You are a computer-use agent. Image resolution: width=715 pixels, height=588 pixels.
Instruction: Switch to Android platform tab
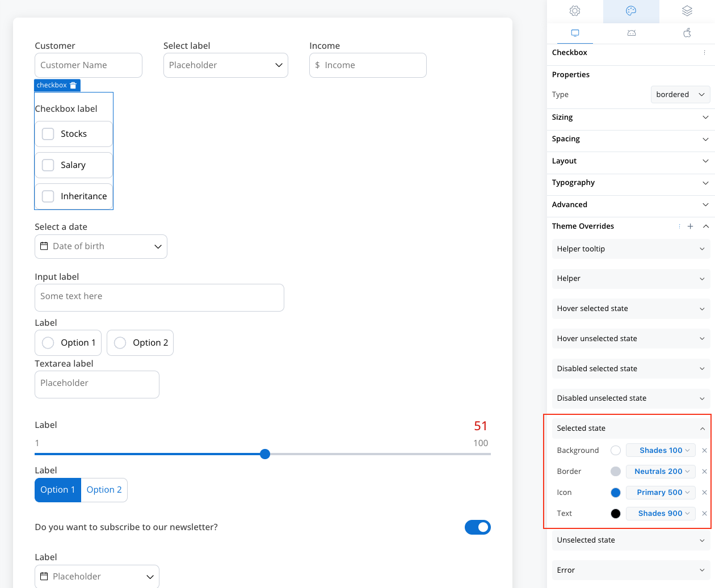tap(631, 33)
